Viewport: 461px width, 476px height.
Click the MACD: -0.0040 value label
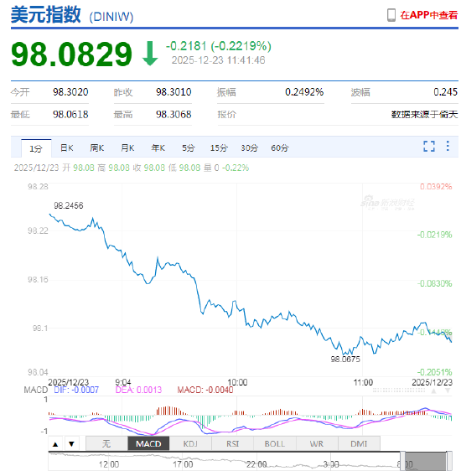click(x=205, y=390)
